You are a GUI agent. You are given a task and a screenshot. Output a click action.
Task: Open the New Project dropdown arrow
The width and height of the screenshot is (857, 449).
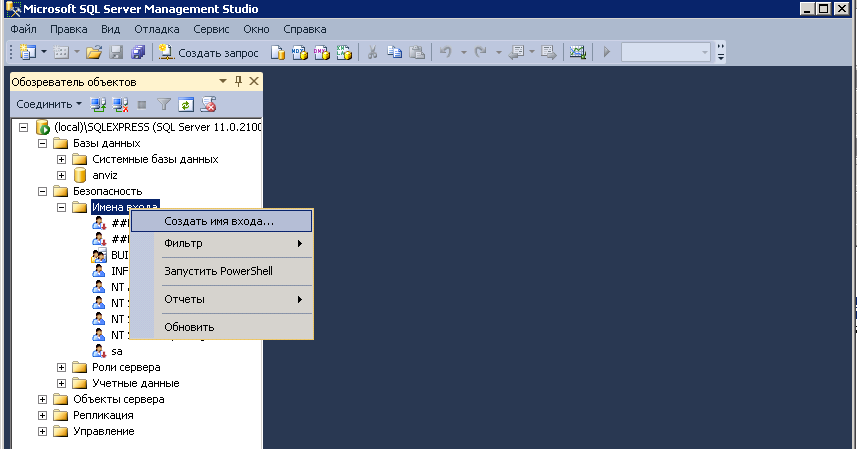pos(44,52)
